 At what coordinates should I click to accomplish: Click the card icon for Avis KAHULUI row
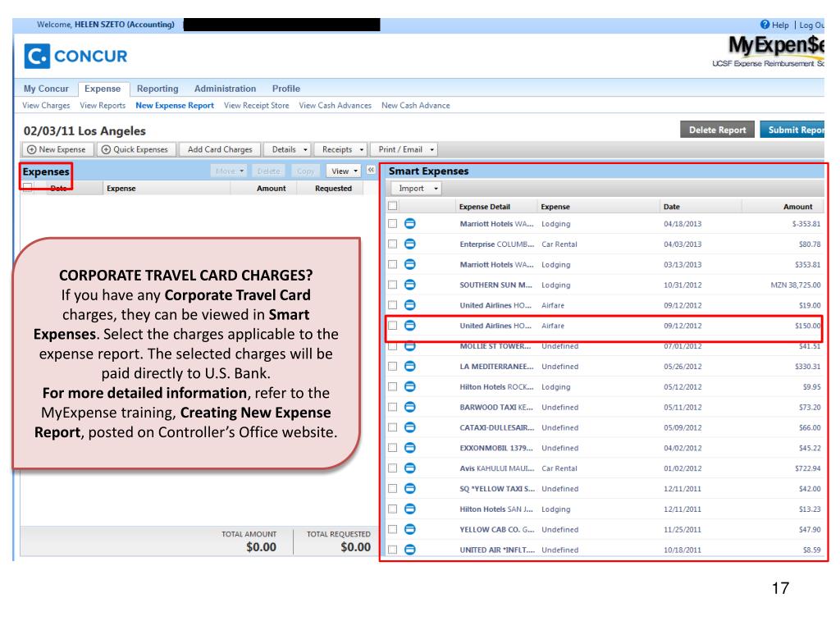(410, 468)
